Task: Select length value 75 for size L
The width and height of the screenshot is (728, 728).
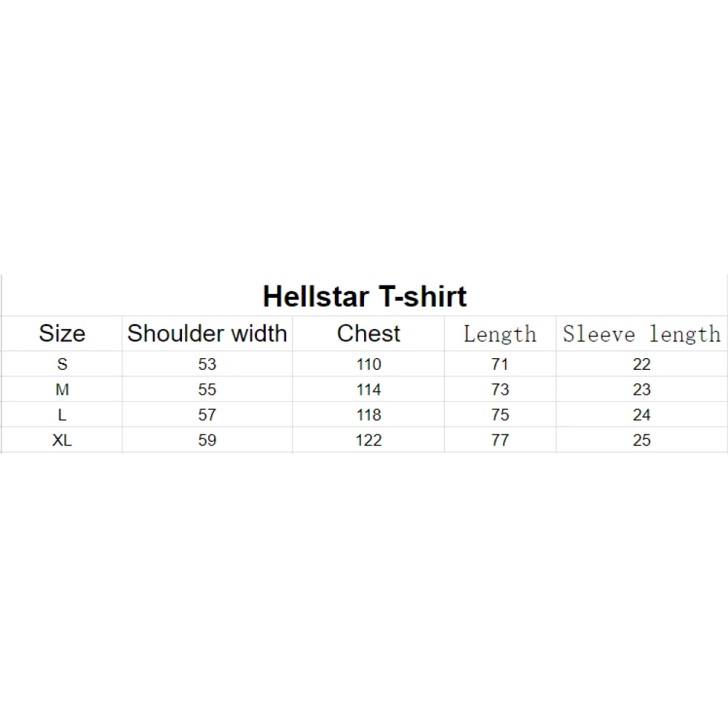Action: tap(500, 415)
